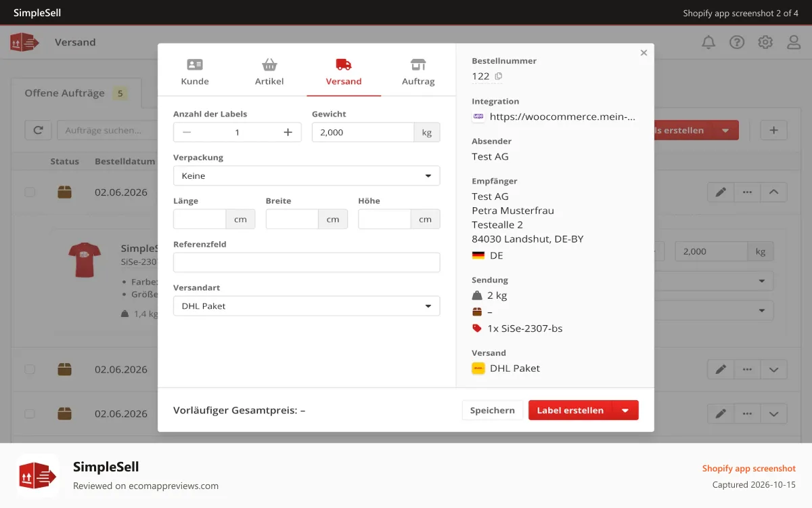The height and width of the screenshot is (508, 812).
Task: Click the SimpleSell logo in header
Action: point(25,42)
